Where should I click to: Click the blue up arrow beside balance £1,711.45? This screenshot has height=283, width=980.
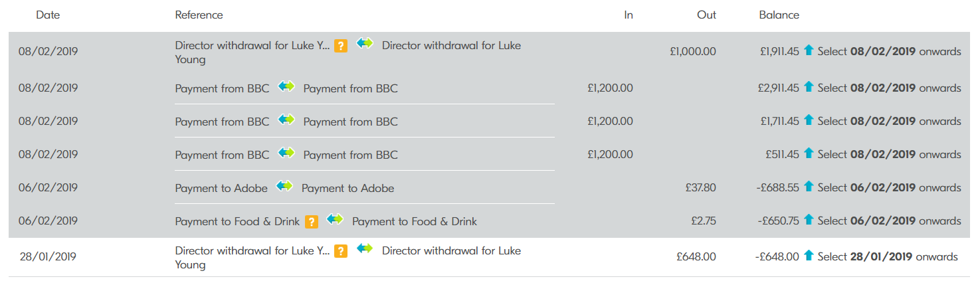coord(809,120)
